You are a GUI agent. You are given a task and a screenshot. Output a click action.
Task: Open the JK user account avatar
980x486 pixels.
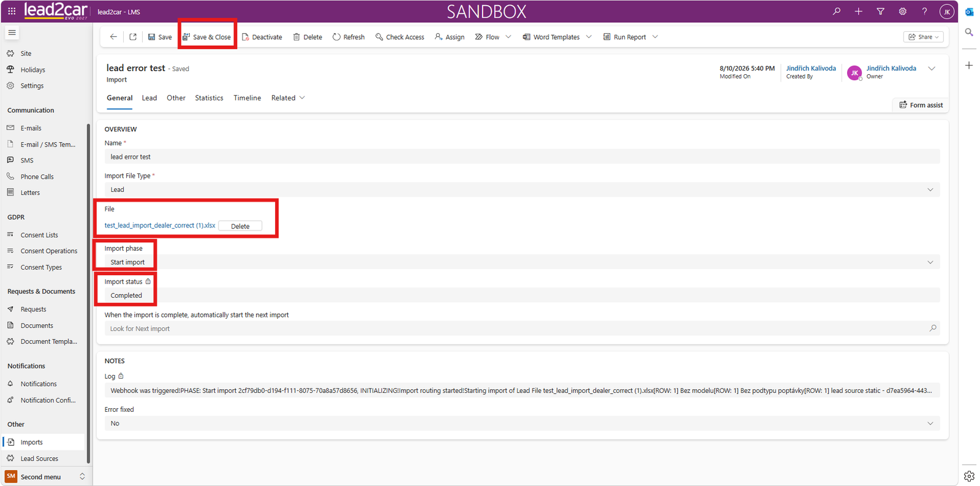[947, 12]
